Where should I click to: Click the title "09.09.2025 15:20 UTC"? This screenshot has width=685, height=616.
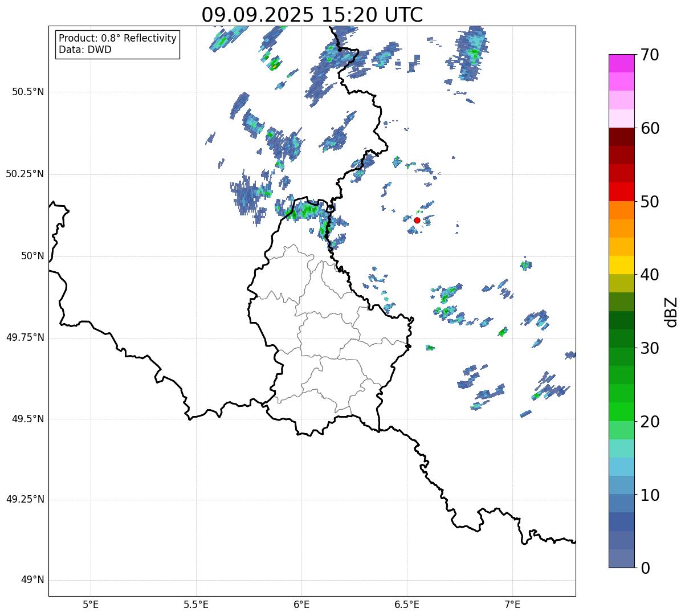pos(312,15)
